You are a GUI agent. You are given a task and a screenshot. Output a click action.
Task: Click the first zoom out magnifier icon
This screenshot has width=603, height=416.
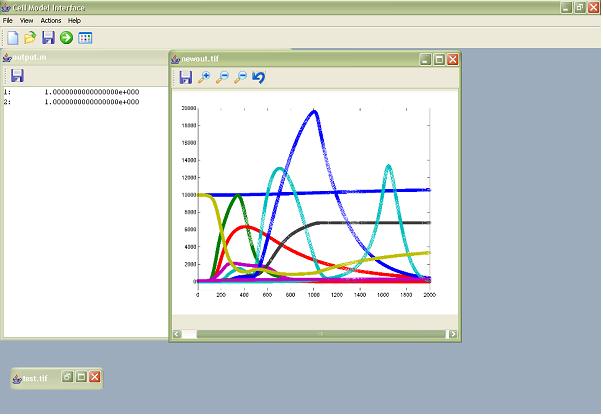pos(222,77)
